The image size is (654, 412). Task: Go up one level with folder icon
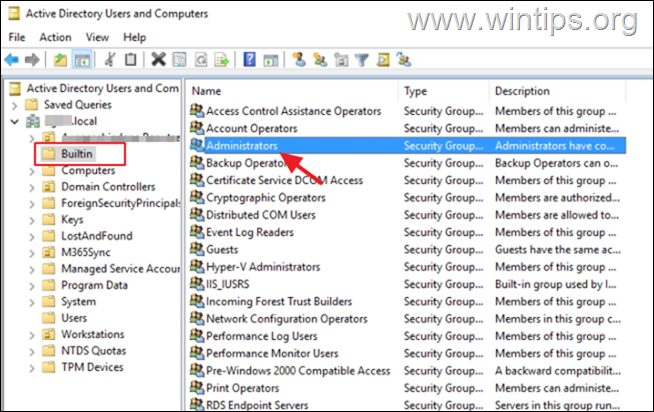pyautogui.click(x=60, y=60)
